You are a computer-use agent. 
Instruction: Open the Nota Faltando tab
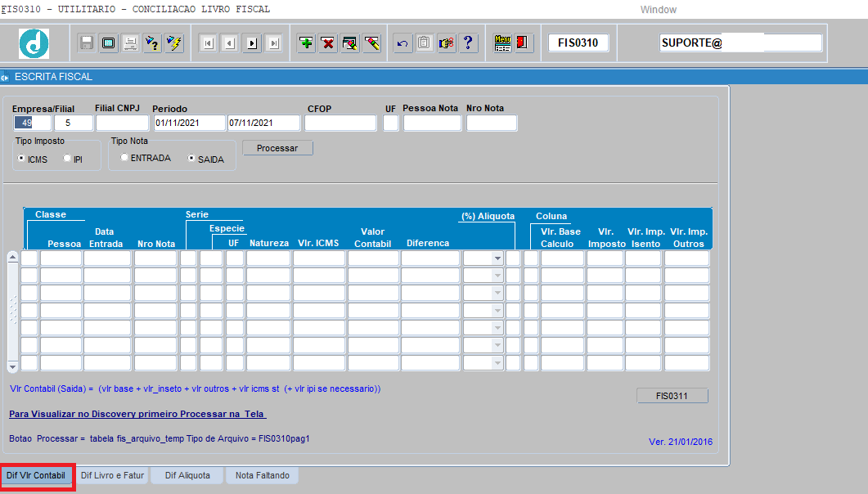(x=263, y=475)
